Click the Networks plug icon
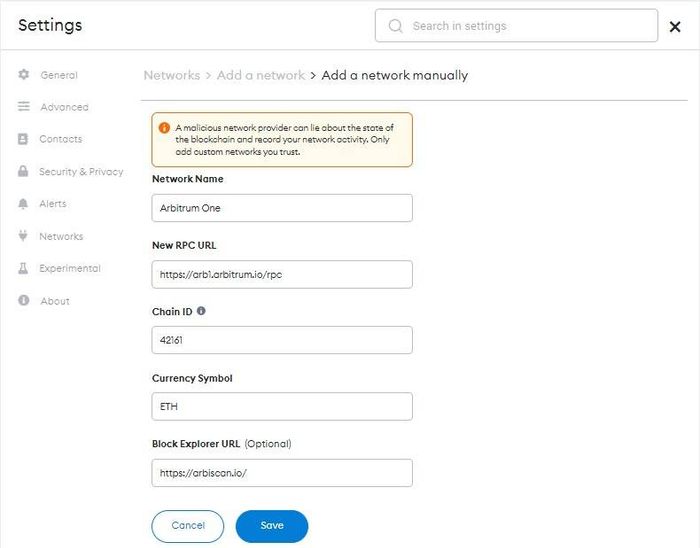700x548 pixels. (23, 235)
